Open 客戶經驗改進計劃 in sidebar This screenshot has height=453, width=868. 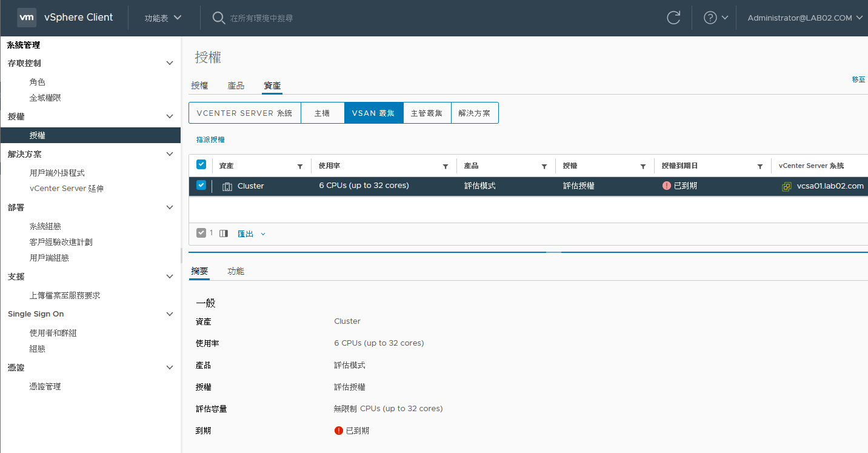(61, 242)
